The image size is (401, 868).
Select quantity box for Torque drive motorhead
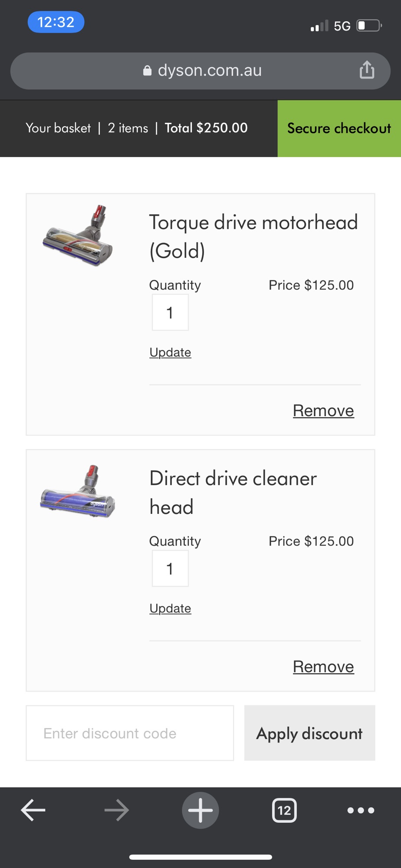pos(170,312)
